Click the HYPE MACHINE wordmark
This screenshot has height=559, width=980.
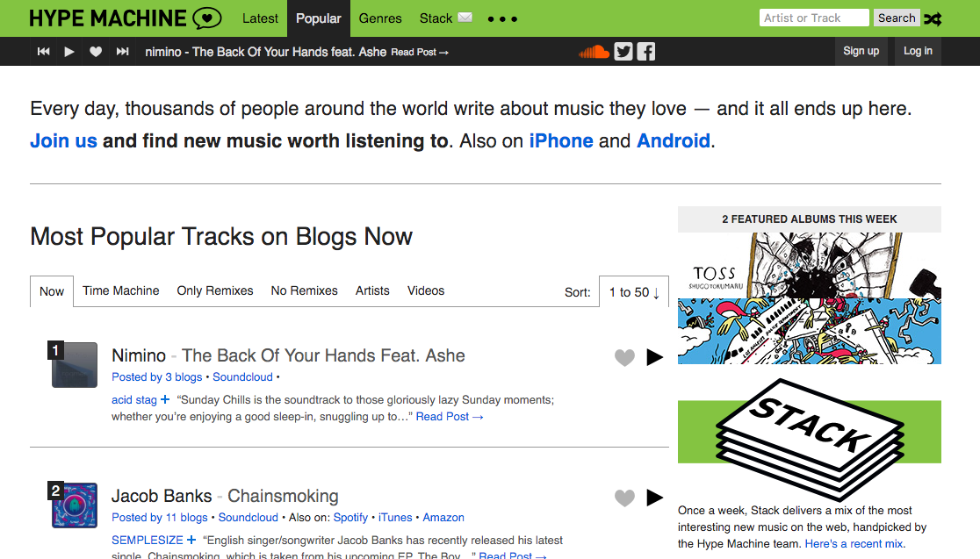[107, 18]
